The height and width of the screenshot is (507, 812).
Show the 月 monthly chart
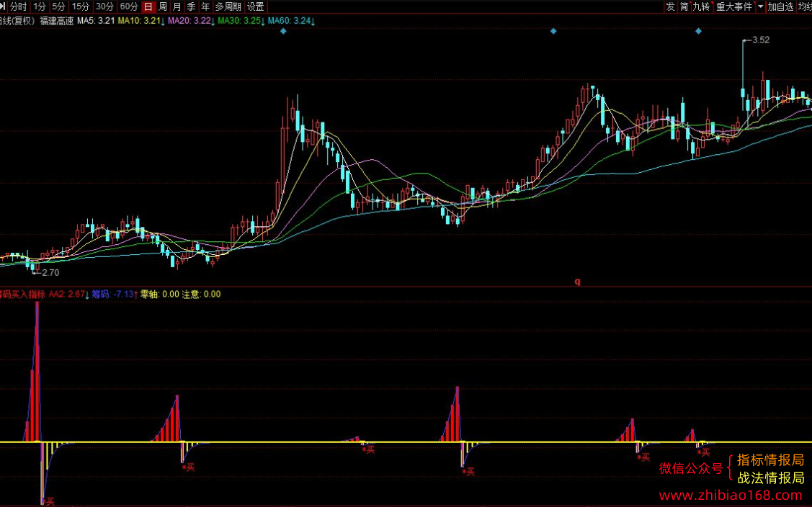(x=177, y=6)
